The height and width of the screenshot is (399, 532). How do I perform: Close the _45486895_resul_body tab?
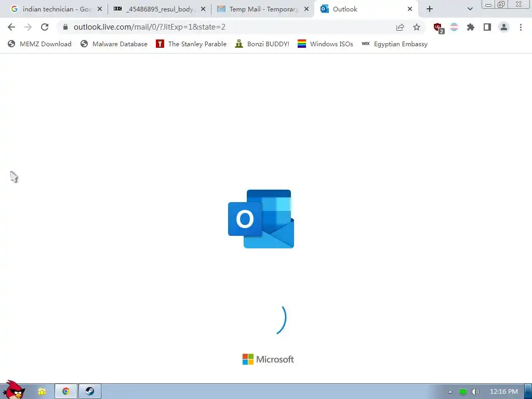[x=203, y=9]
